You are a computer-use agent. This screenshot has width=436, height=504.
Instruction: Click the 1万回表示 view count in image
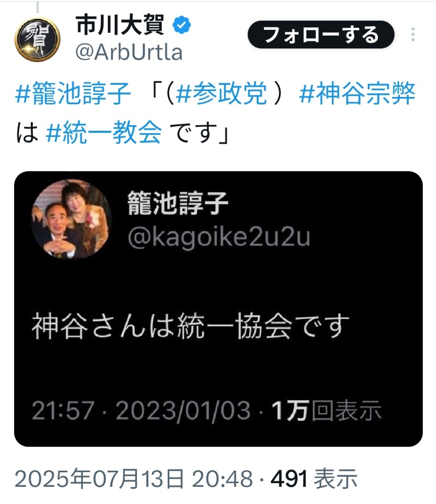pos(326,411)
